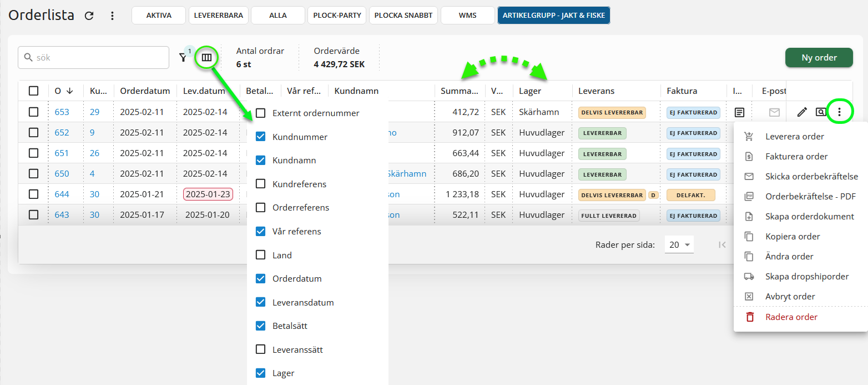
Task: Click the preview icon on order 653 row
Action: click(x=821, y=112)
